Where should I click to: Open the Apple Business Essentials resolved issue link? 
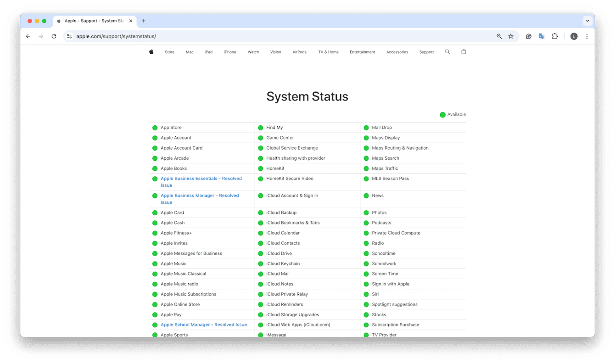click(x=201, y=182)
